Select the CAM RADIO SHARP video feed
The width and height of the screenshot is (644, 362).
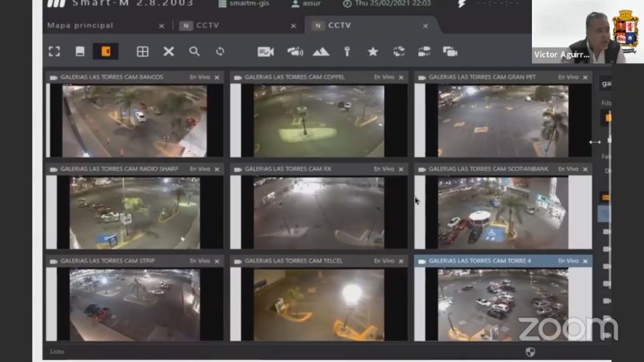click(x=134, y=212)
